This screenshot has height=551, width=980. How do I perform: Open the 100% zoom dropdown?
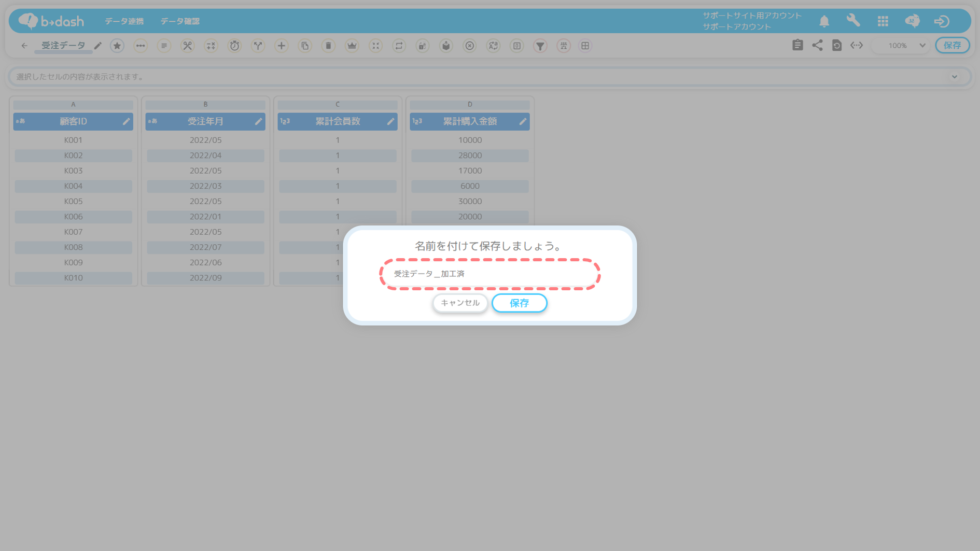pyautogui.click(x=901, y=46)
